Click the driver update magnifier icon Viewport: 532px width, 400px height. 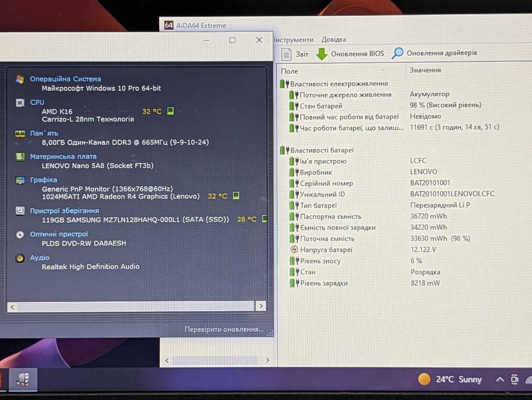[x=398, y=53]
